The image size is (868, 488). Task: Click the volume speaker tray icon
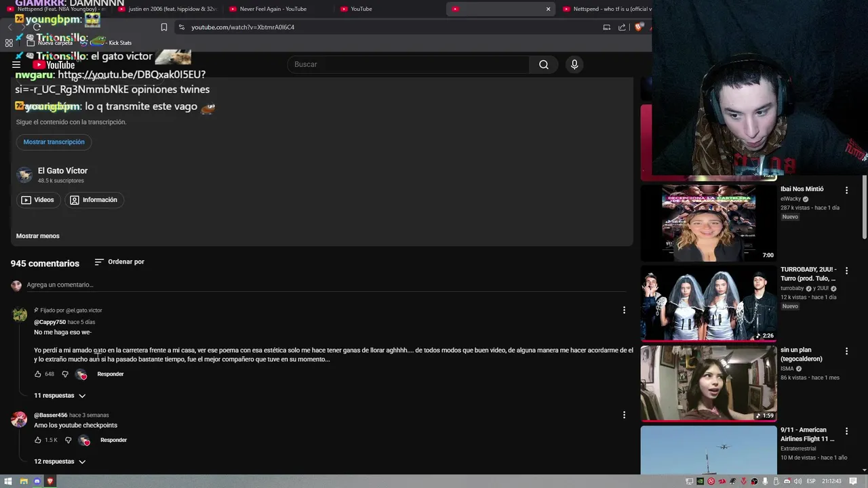797,481
